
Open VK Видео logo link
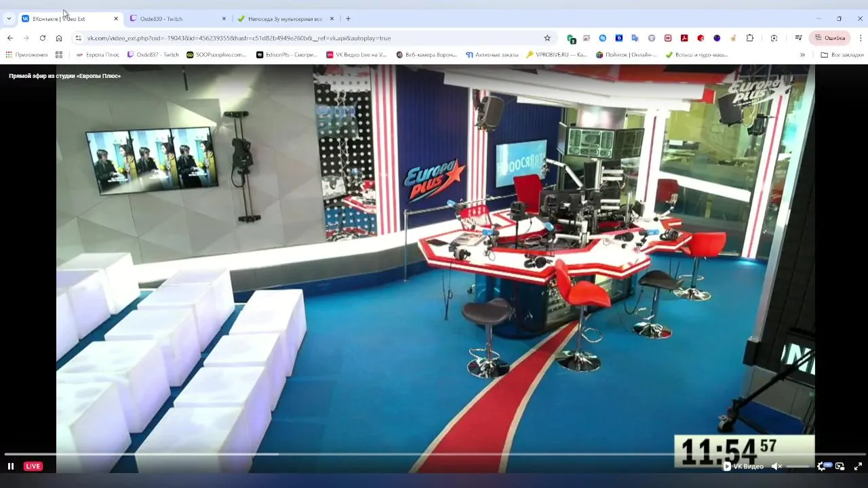tap(743, 466)
